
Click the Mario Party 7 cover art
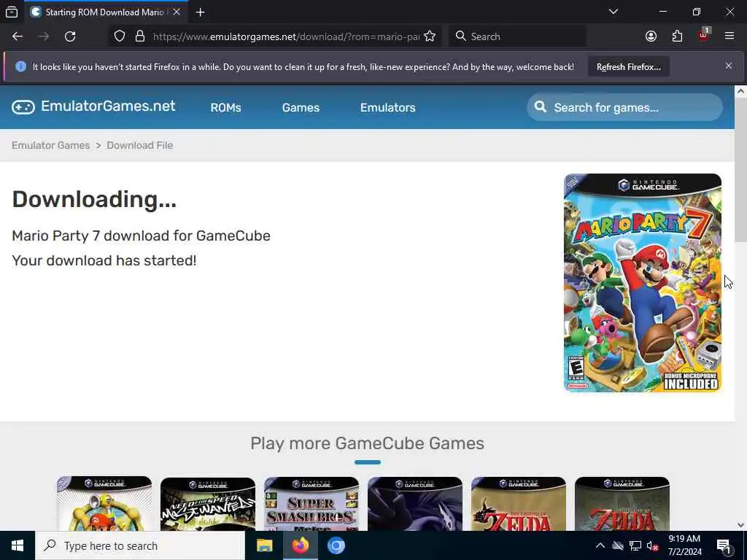point(643,283)
